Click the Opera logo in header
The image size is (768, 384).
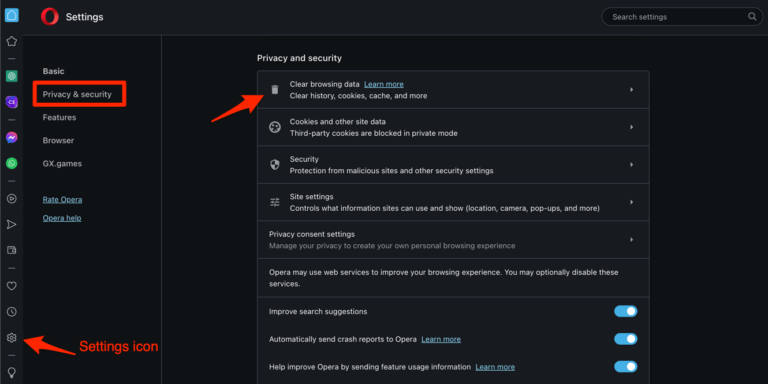pyautogui.click(x=49, y=17)
